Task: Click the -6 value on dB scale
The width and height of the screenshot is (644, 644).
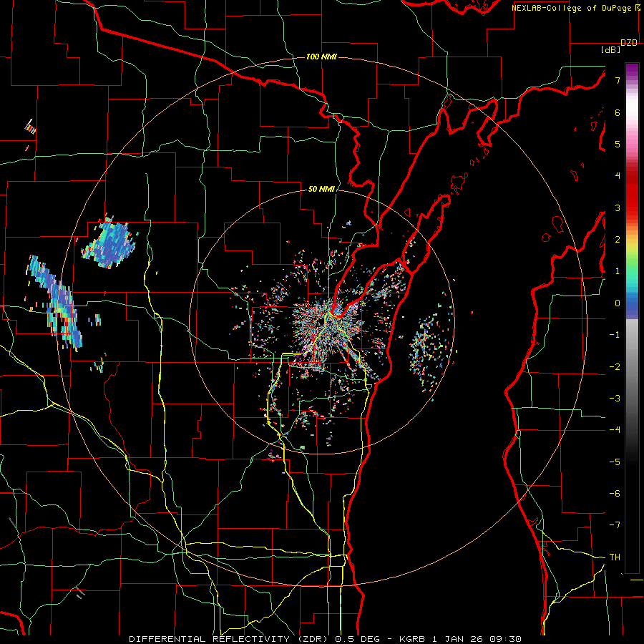Action: 615,494
